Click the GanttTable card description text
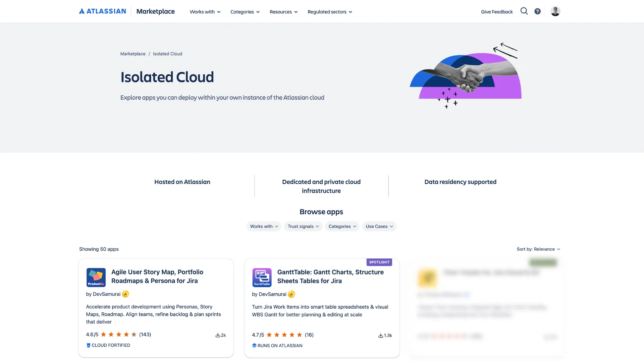Viewport: 644px width, 362px height. (x=320, y=311)
